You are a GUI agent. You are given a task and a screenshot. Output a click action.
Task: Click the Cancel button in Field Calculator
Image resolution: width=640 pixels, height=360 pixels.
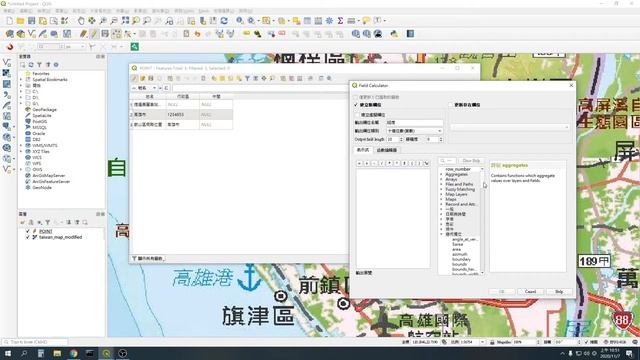(x=530, y=291)
